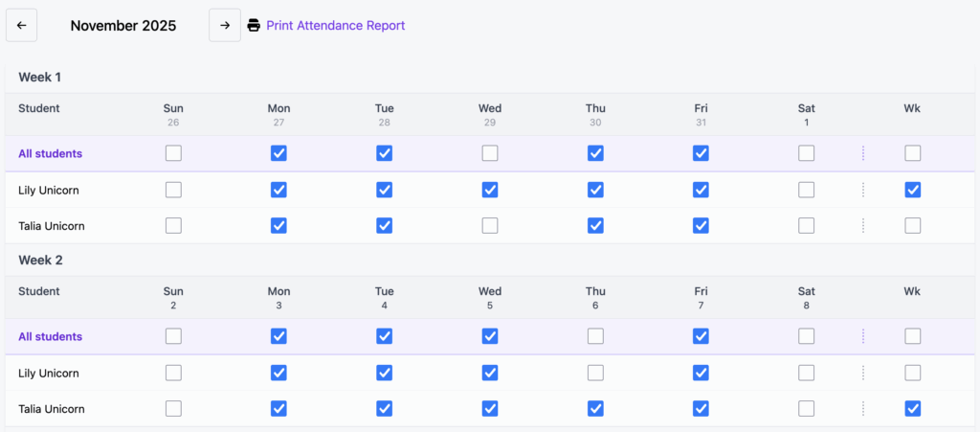Check Wednesday 29 for All students

pos(490,153)
